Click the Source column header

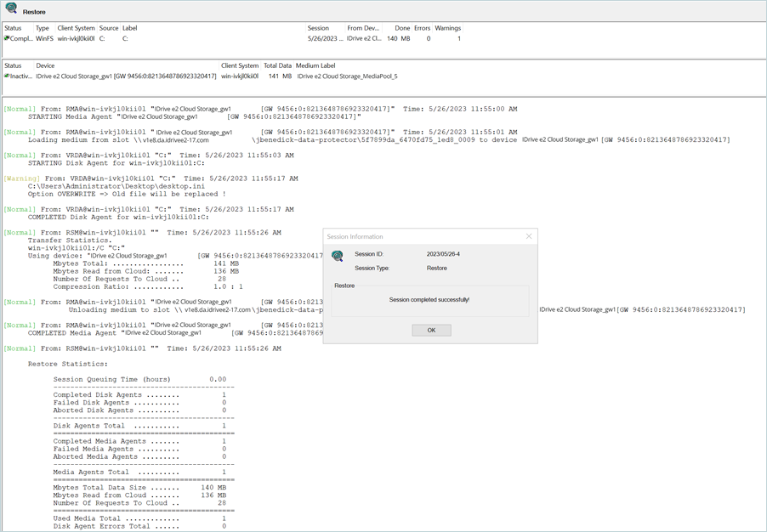109,28
